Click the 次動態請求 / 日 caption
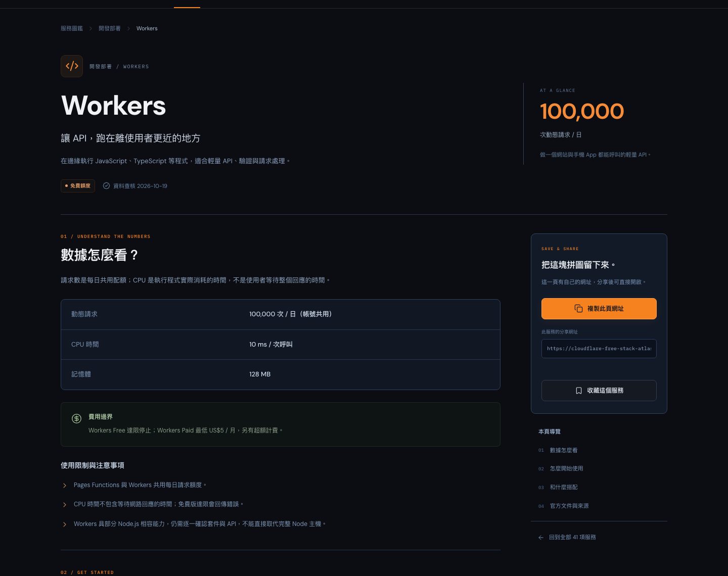This screenshot has height=576, width=728. pyautogui.click(x=561, y=135)
